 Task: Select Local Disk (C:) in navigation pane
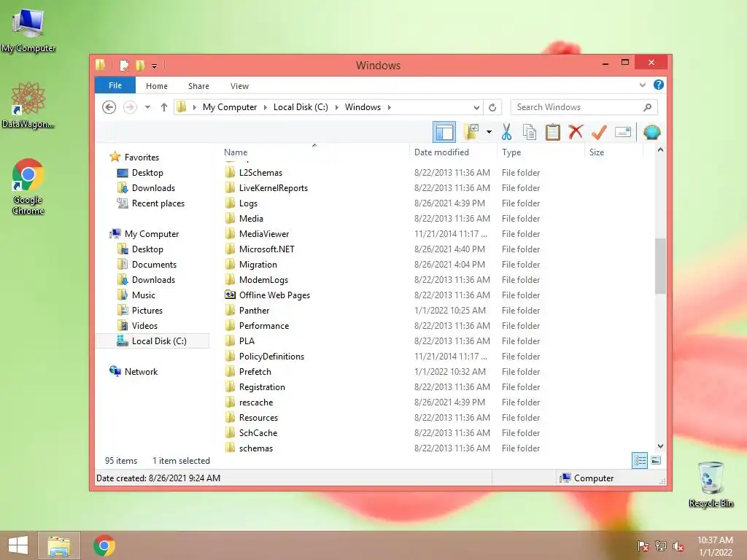point(152,341)
